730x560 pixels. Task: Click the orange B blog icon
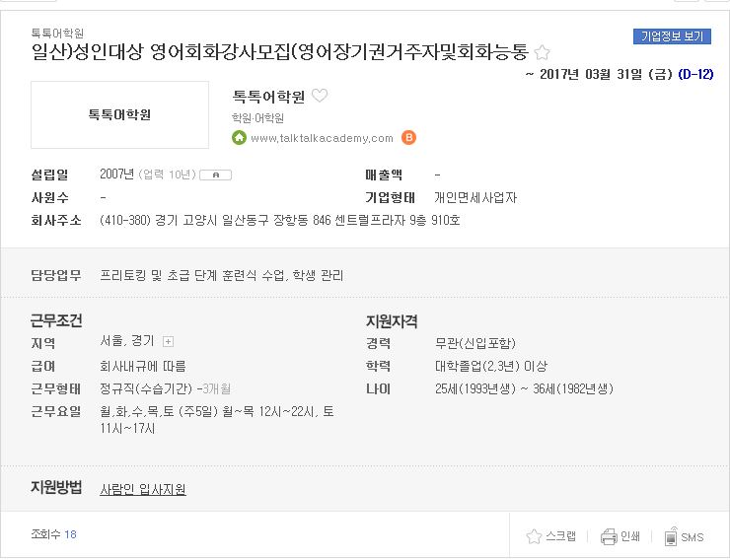click(408, 138)
